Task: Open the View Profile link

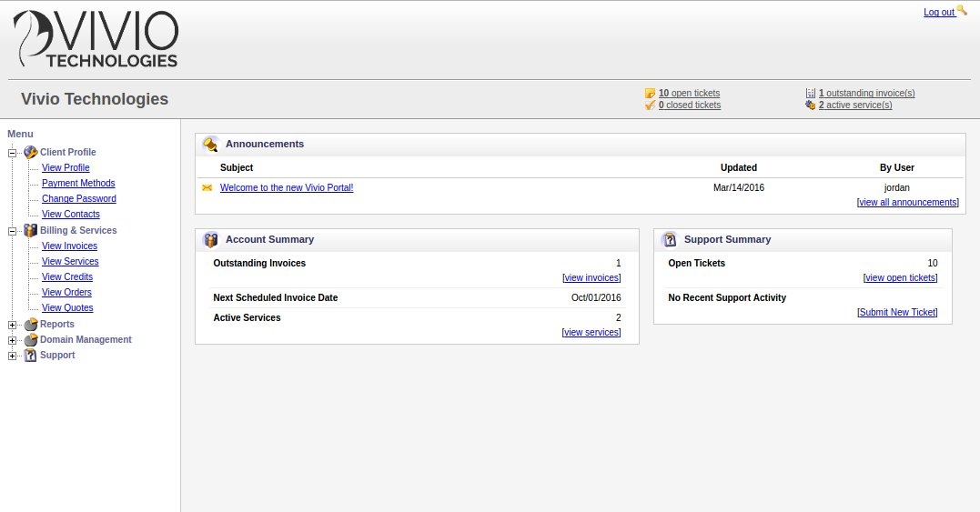Action: [x=66, y=167]
